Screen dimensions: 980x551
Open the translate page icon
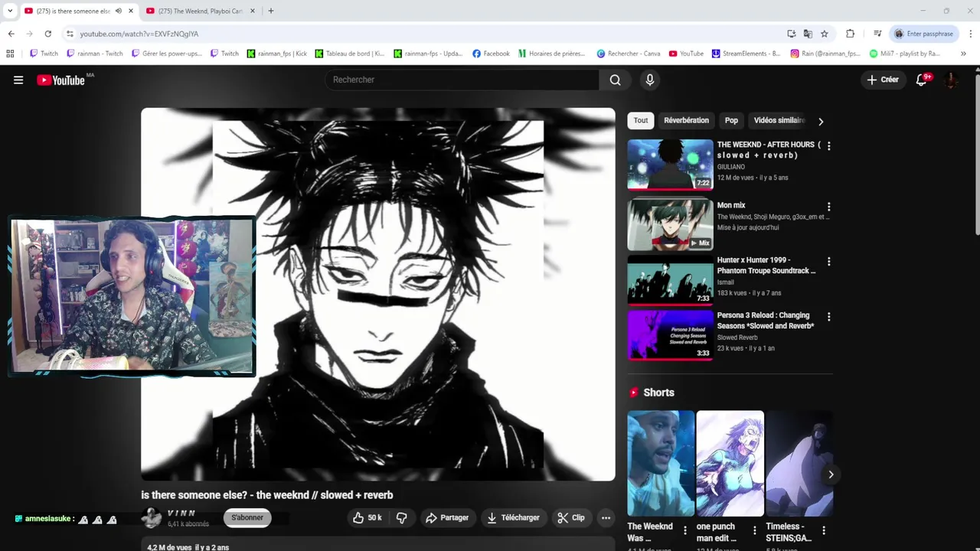click(808, 34)
